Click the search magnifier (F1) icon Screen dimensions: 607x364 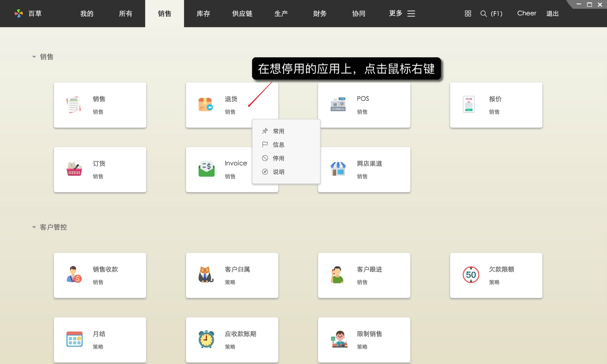point(483,14)
